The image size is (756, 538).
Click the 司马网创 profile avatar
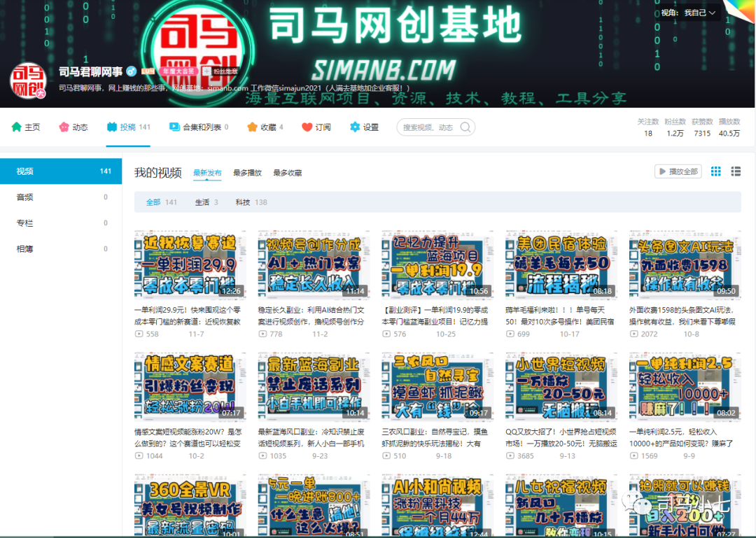tap(28, 81)
